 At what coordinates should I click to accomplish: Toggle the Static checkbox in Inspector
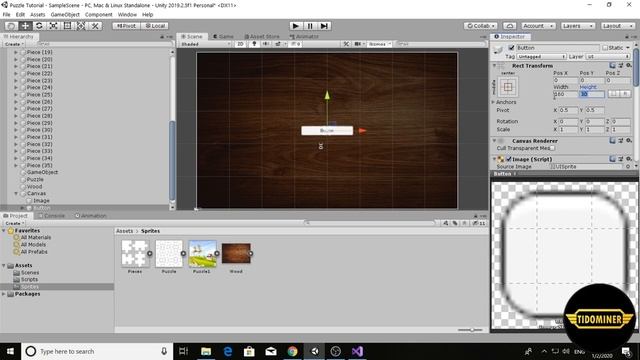[605, 48]
